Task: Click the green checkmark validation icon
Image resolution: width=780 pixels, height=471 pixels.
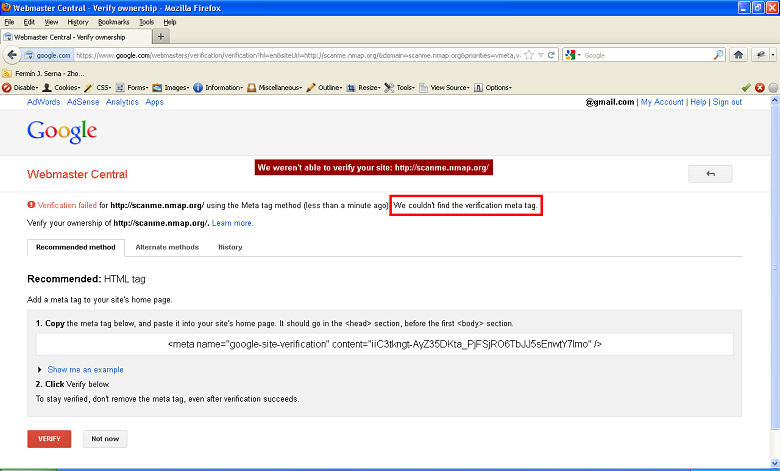Action: coord(746,88)
